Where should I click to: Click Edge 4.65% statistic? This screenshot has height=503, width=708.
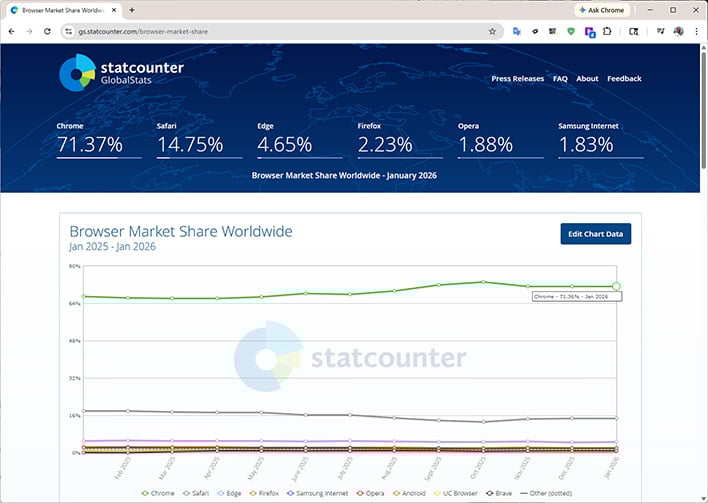tap(299, 140)
